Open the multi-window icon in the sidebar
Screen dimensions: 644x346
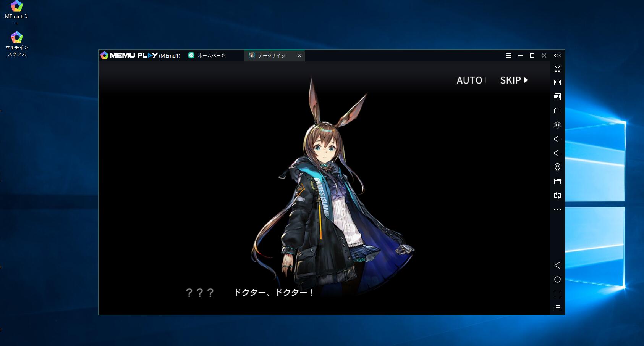coord(557,111)
